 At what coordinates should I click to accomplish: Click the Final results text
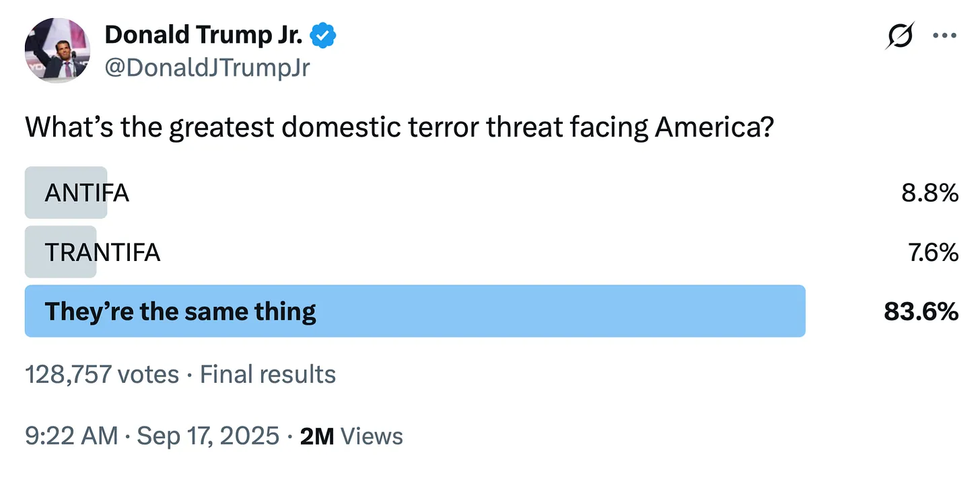coord(268,374)
